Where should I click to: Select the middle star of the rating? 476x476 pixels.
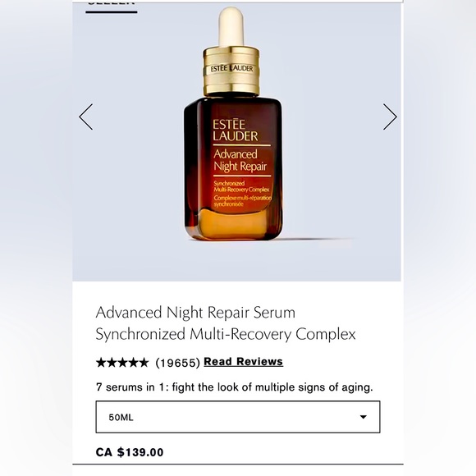(x=122, y=363)
